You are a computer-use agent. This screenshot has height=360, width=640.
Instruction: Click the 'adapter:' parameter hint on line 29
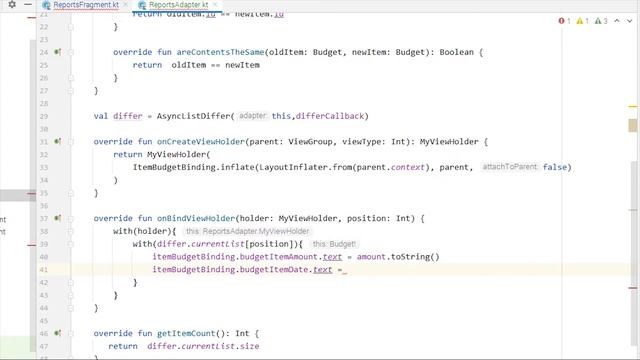point(252,116)
